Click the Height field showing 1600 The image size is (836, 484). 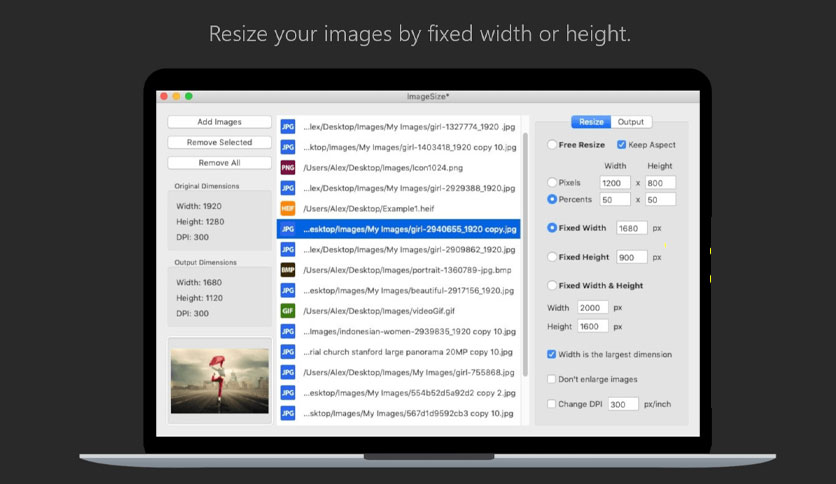593,326
